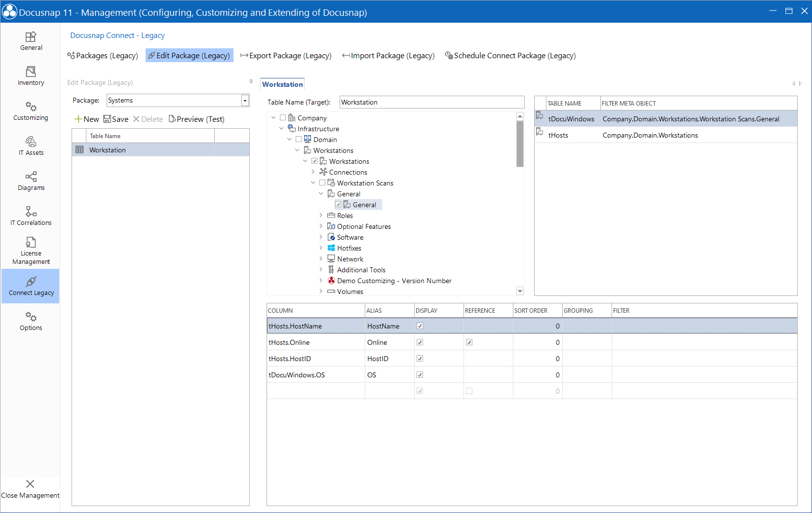Expand the Software tree node
Screen dimensions: 812x513
pyautogui.click(x=321, y=237)
